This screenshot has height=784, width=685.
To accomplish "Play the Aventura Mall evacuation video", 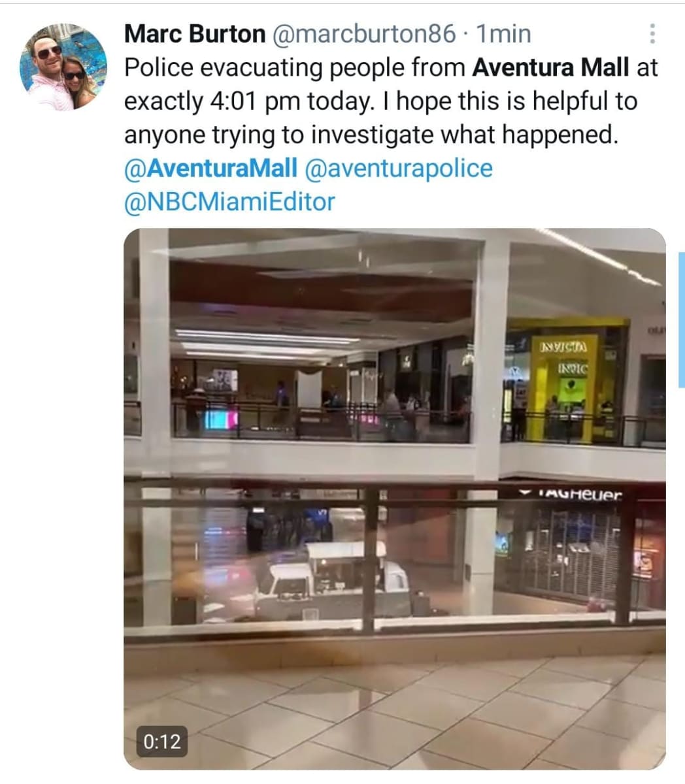I will click(x=395, y=498).
